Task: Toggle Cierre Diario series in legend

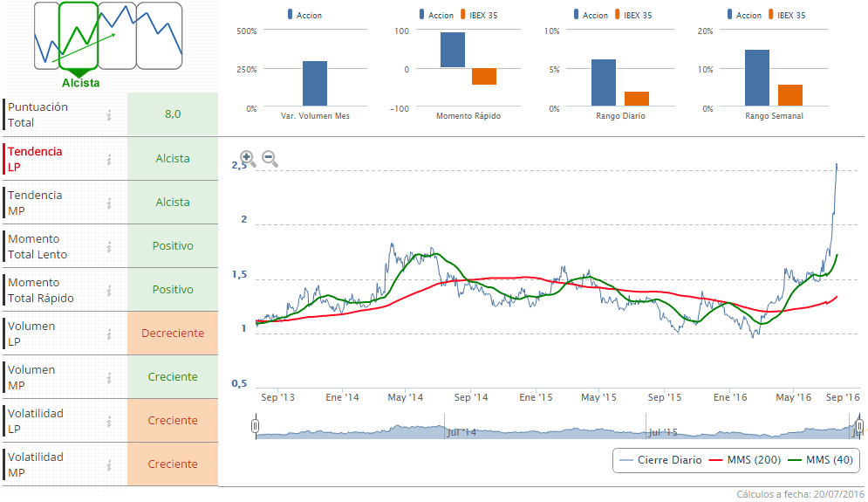Action: tap(660, 460)
